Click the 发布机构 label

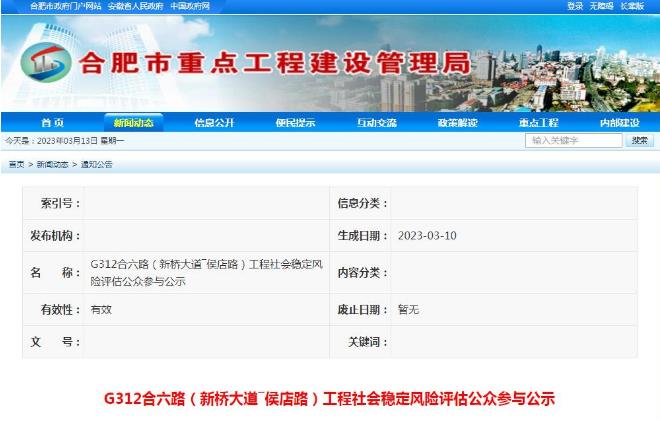coord(55,235)
